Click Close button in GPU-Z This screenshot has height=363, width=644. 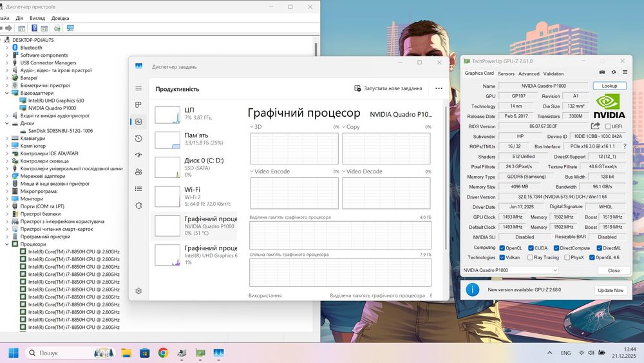click(x=614, y=270)
